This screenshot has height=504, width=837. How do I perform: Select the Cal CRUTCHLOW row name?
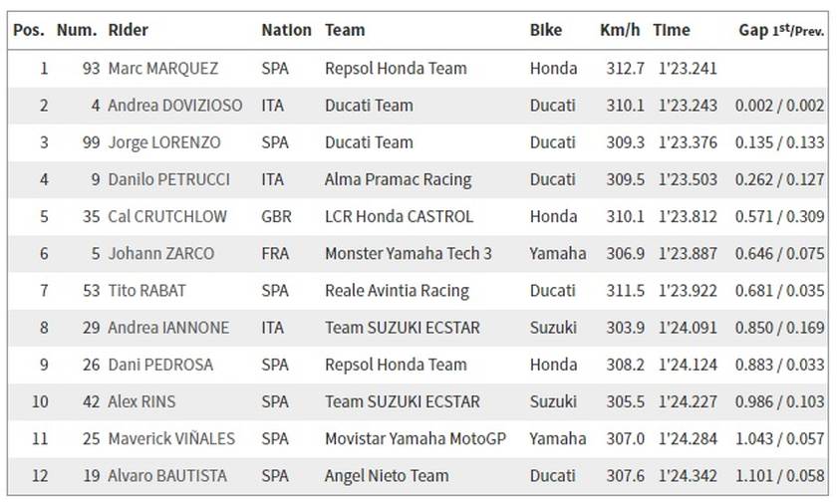pos(167,216)
